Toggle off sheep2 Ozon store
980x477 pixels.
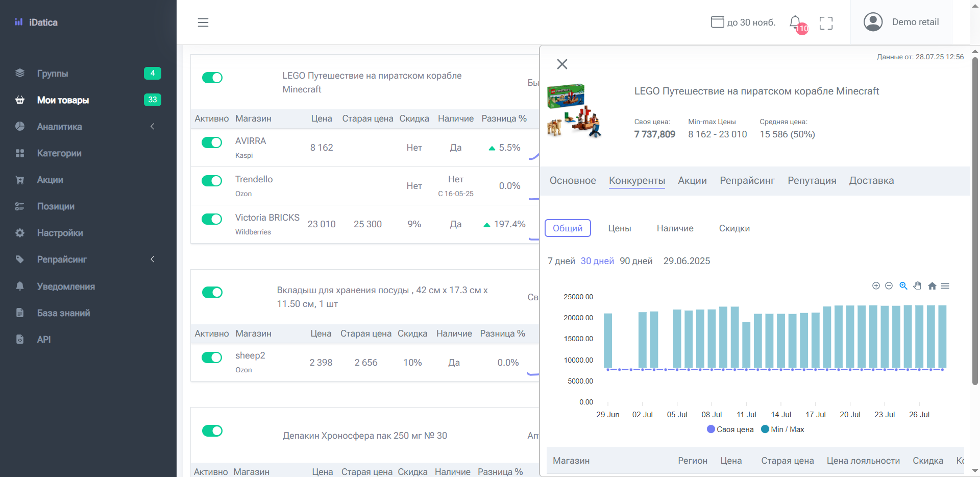tap(212, 357)
